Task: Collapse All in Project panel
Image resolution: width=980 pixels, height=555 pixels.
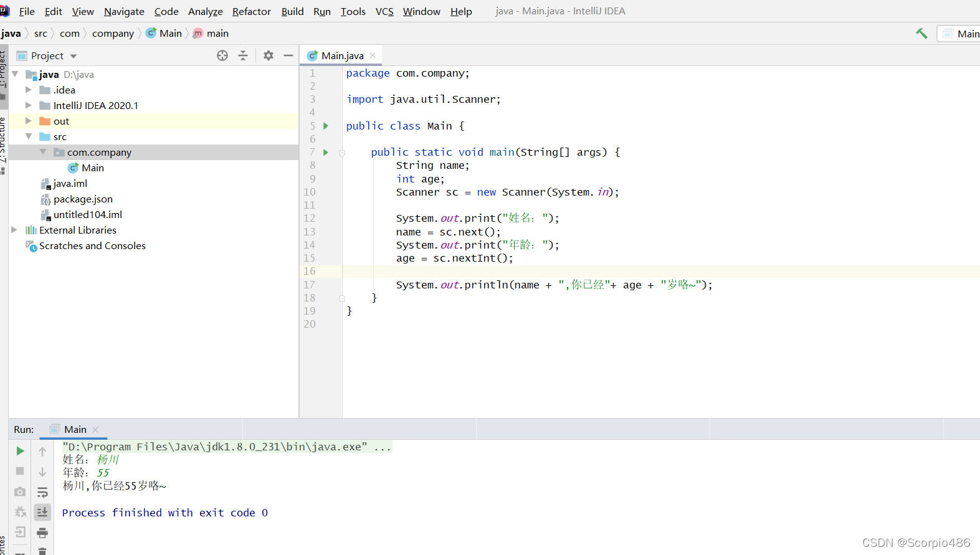Action: tap(243, 55)
